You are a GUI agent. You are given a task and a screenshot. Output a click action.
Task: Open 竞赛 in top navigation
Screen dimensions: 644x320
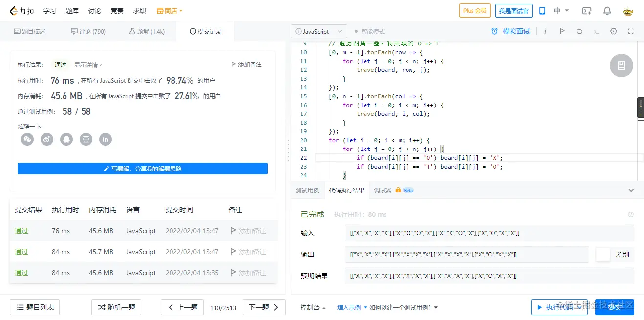(117, 11)
